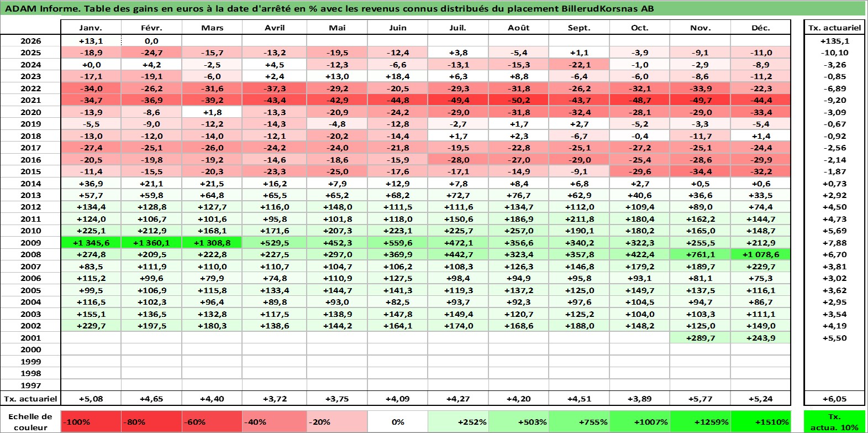Click the '+6,05' overall actuarial rate cell
This screenshot has width=868, height=433.
tap(834, 399)
